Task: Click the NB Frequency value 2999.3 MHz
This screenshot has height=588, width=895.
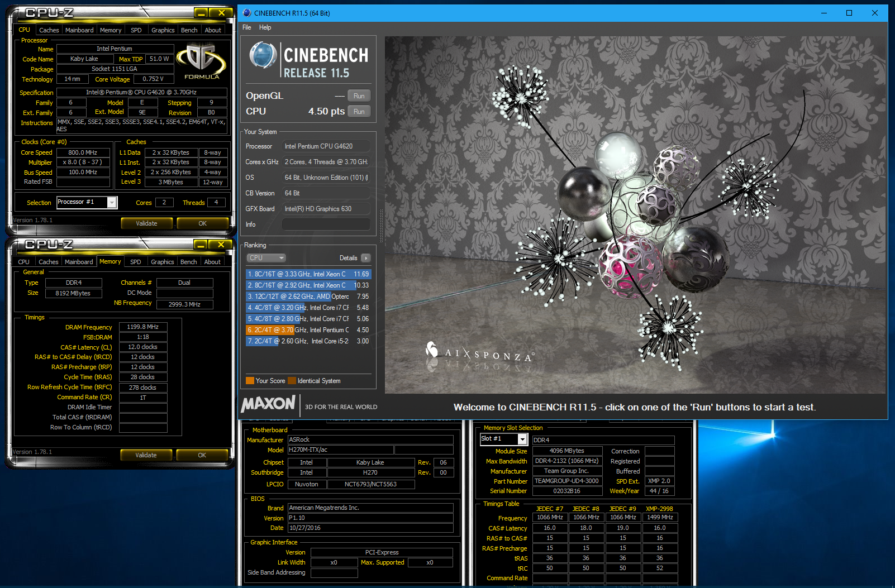Action: click(x=184, y=304)
